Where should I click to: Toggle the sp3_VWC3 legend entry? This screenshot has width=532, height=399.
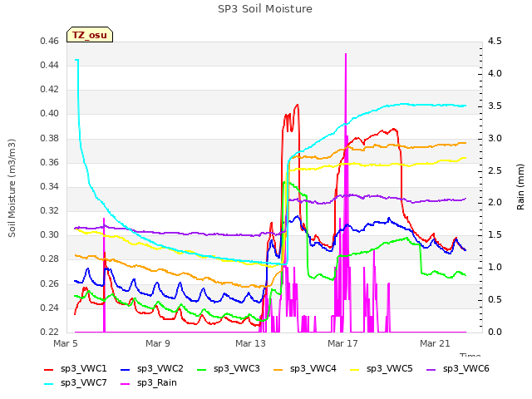pyautogui.click(x=229, y=369)
